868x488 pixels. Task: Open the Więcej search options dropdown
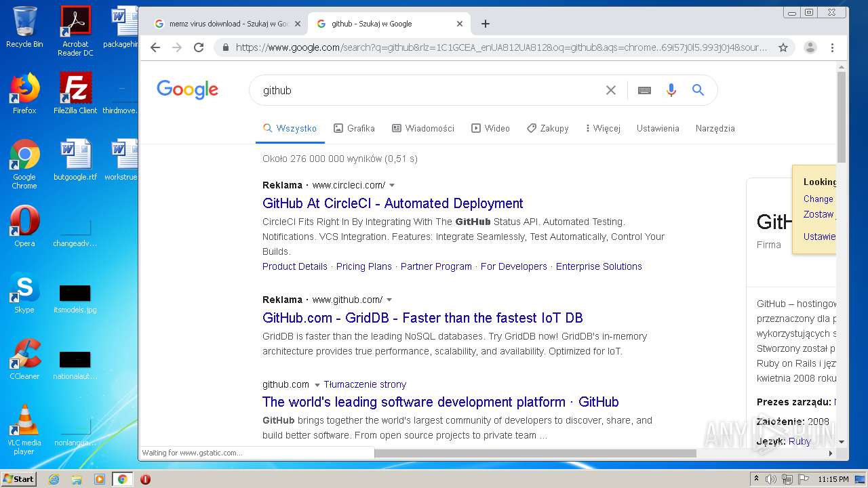coord(603,128)
